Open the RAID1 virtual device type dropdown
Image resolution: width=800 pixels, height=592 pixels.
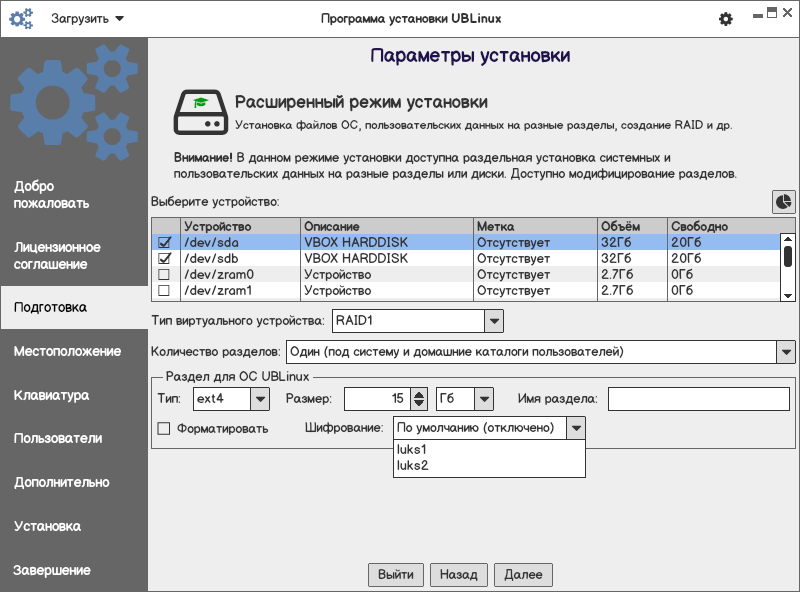(493, 321)
